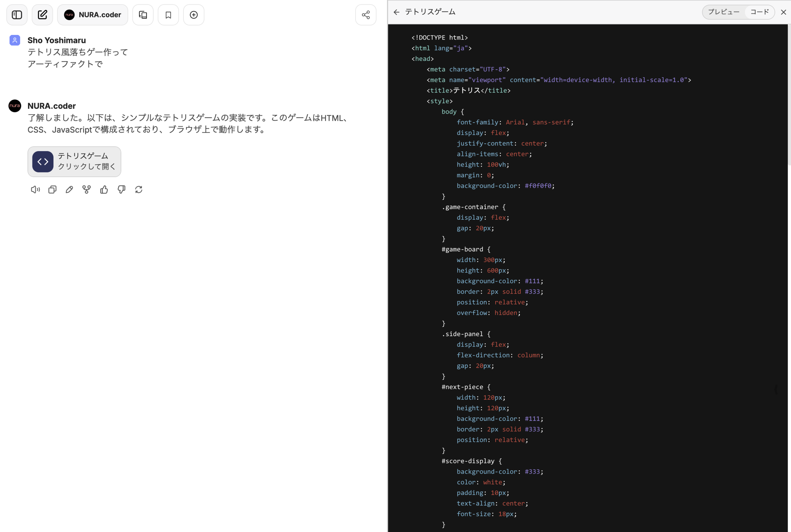Copy the assistant's message
This screenshot has height=532, width=791.
[x=52, y=189]
